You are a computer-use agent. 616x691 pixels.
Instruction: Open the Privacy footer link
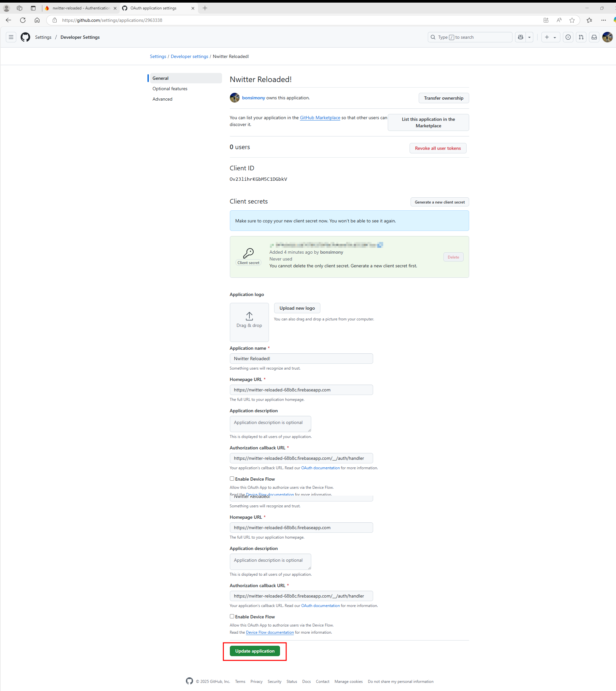tap(257, 682)
